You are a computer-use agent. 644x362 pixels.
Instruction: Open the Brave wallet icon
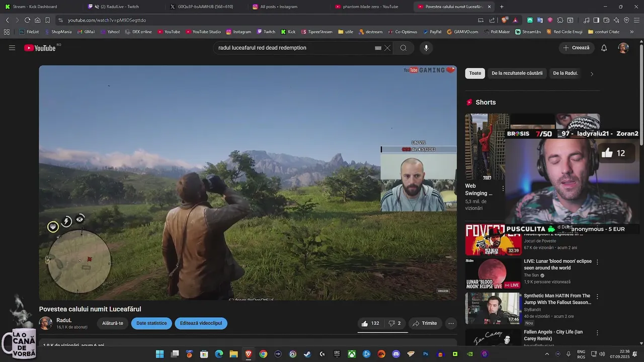pyautogui.click(x=606, y=20)
